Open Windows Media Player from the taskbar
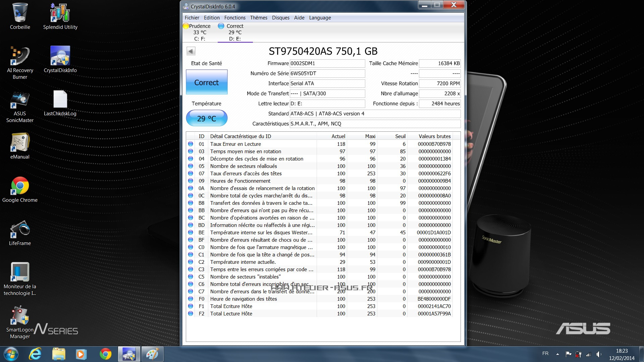 click(82, 354)
